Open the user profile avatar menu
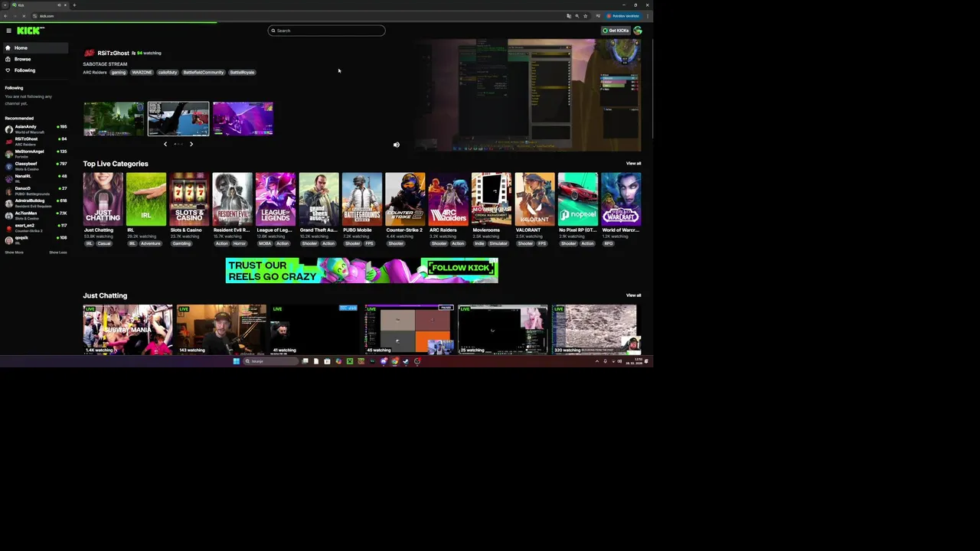Viewport: 980px width, 551px height. 638,31
